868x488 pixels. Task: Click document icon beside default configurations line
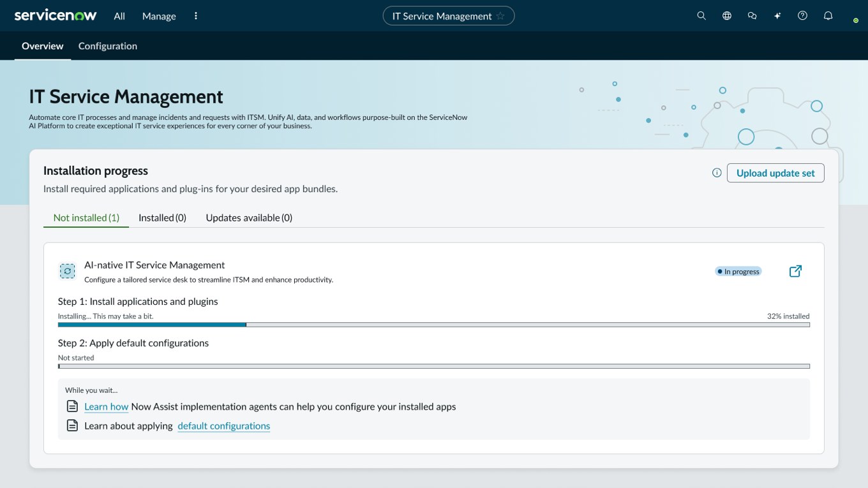tap(73, 425)
